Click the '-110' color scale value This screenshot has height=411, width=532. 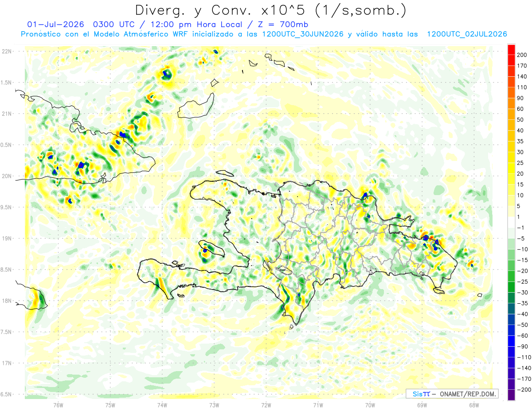[x=524, y=357]
